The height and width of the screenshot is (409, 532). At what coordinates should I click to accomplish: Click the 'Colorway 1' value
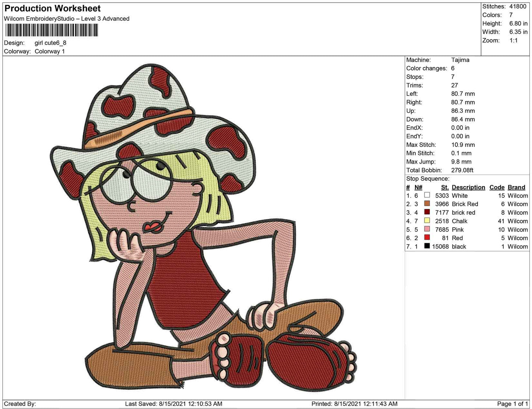[50, 51]
